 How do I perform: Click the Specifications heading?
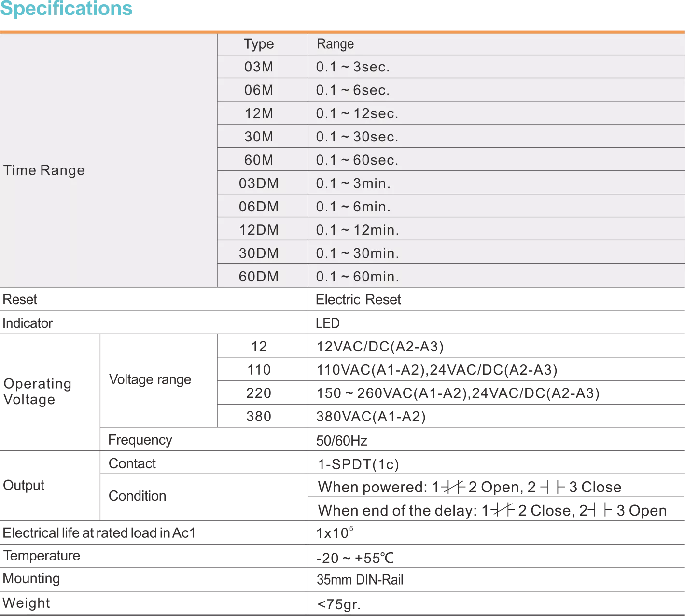coord(67,9)
